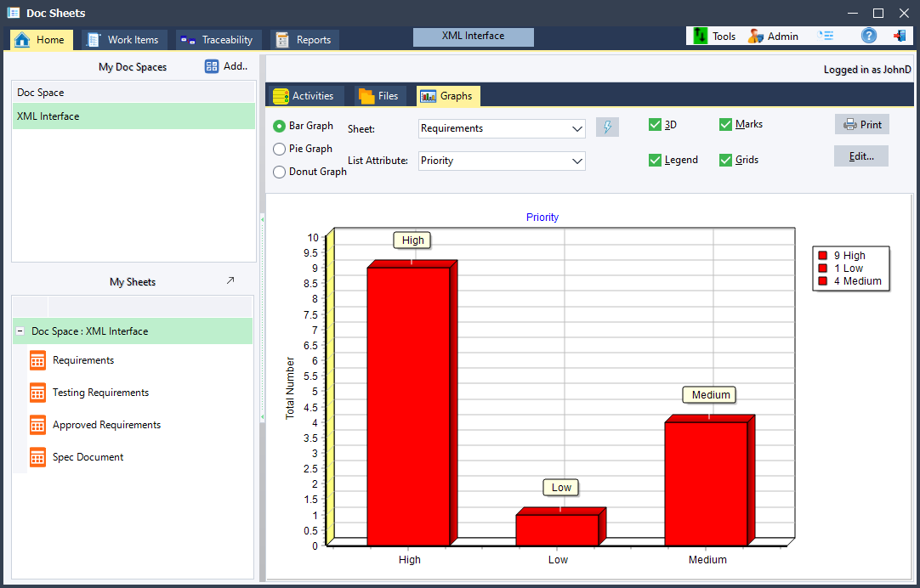Click the lightning refresh icon beside Sheet dropdown

point(607,126)
